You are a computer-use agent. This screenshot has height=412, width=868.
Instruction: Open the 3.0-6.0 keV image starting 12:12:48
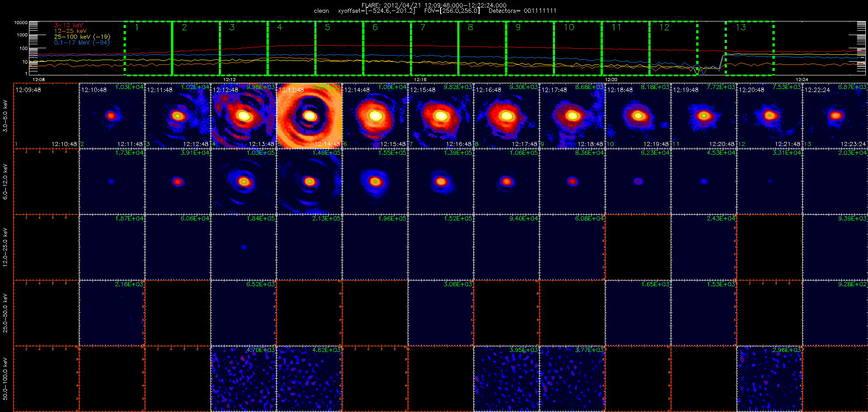pos(243,116)
